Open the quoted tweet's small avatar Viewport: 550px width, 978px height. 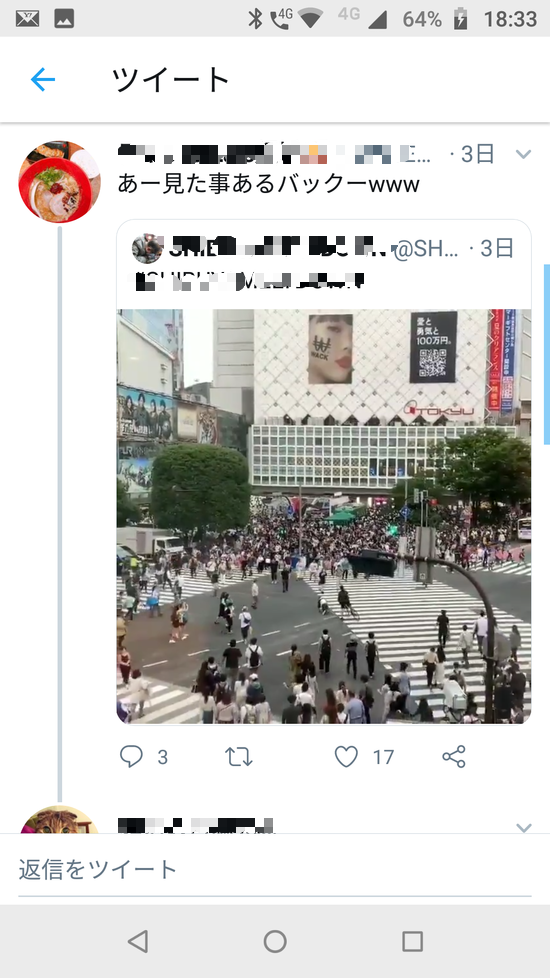coord(147,249)
